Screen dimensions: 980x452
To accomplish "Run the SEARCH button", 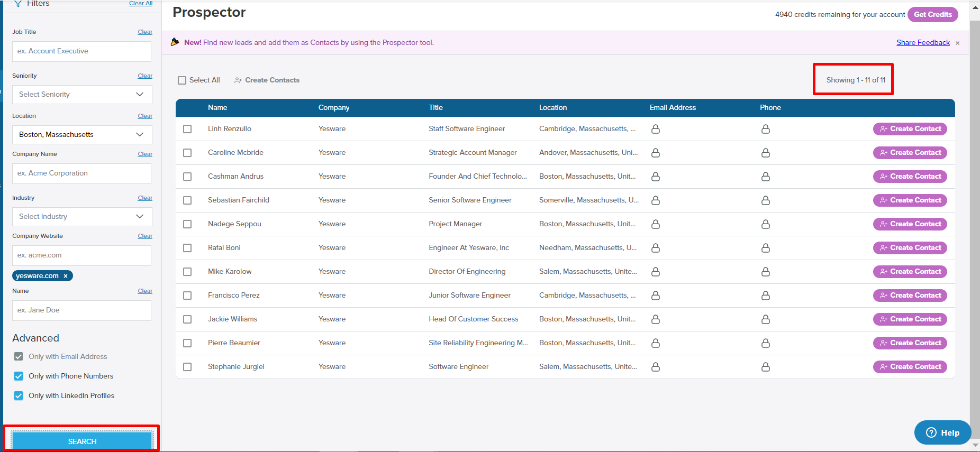I will click(x=82, y=441).
